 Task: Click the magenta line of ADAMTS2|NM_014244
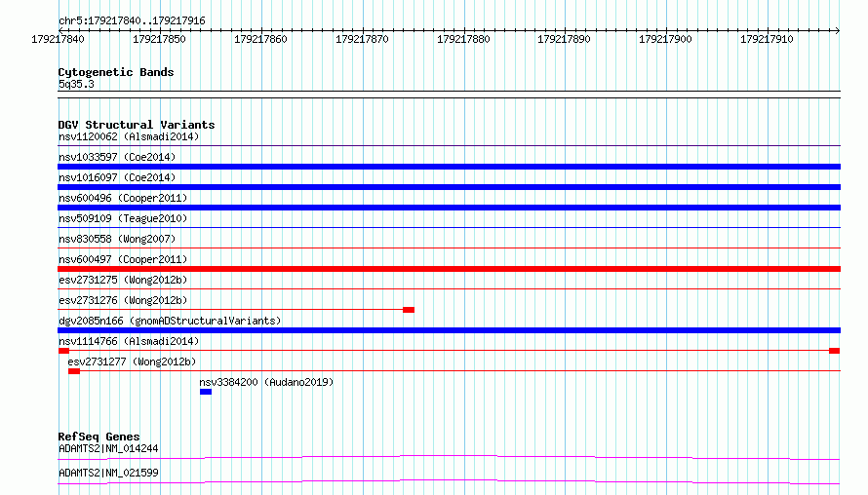tap(449, 457)
